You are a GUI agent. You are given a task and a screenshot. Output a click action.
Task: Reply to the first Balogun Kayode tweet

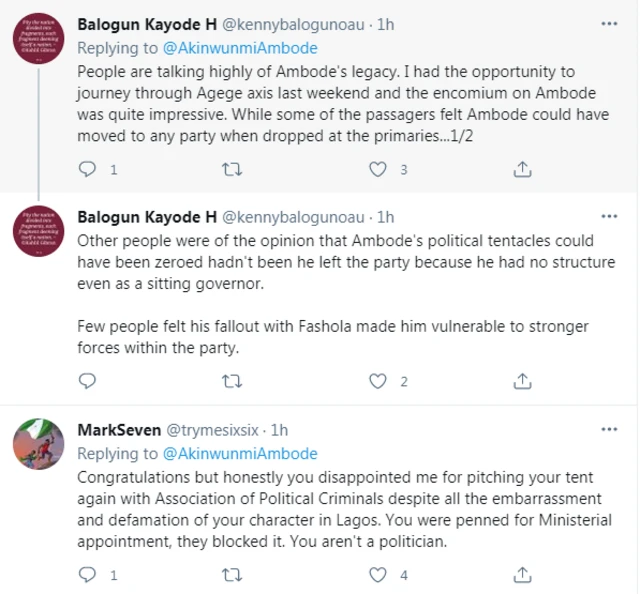[87, 169]
